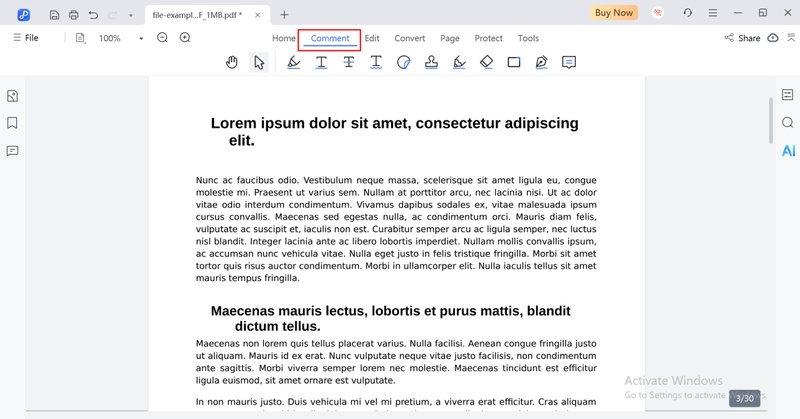This screenshot has width=800, height=419.
Task: Show the Bookmarks panel
Action: 13,123
